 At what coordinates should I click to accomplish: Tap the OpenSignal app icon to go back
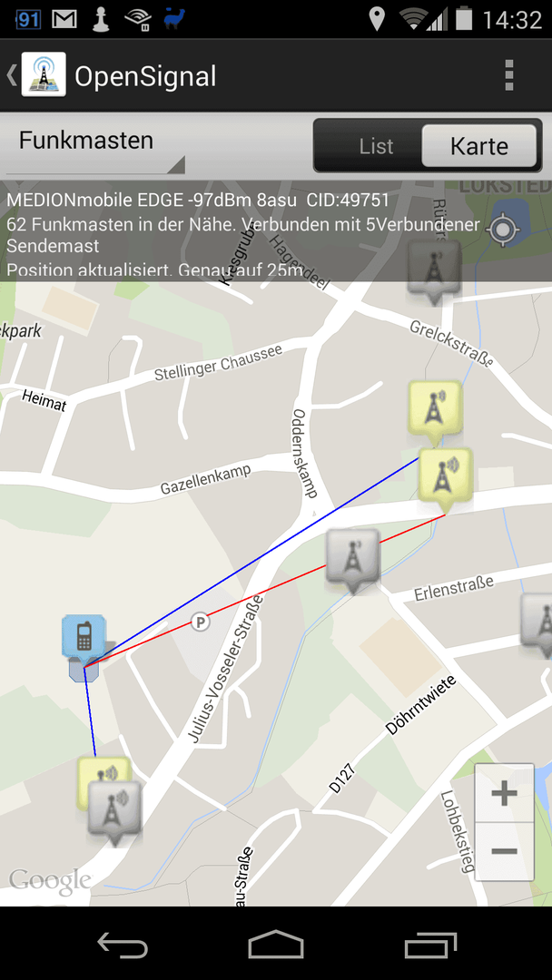44,75
